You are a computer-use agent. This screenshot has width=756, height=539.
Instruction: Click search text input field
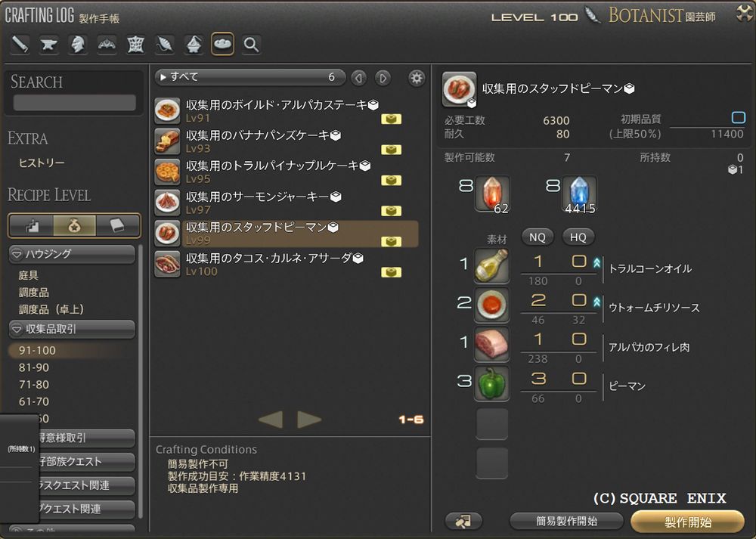point(74,103)
